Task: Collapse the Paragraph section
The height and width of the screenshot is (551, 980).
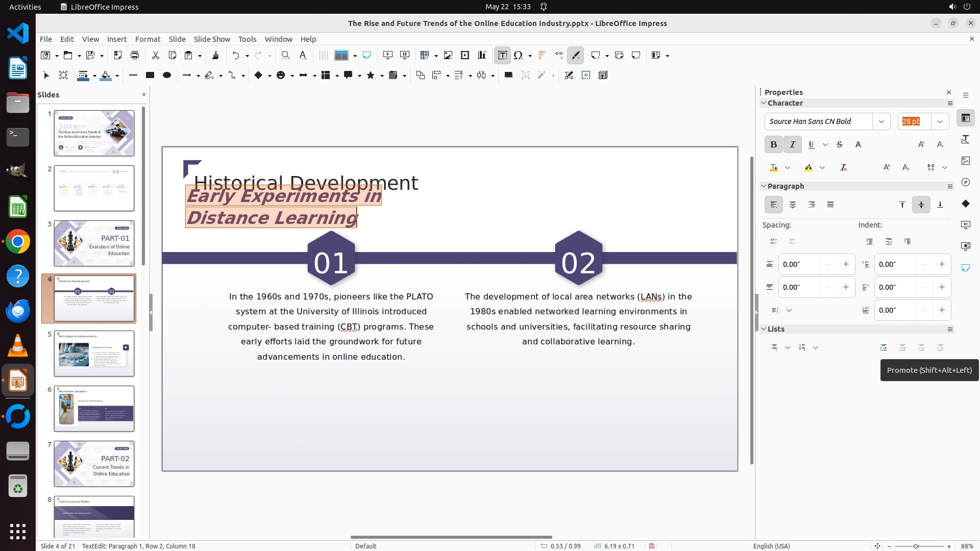Action: point(764,186)
